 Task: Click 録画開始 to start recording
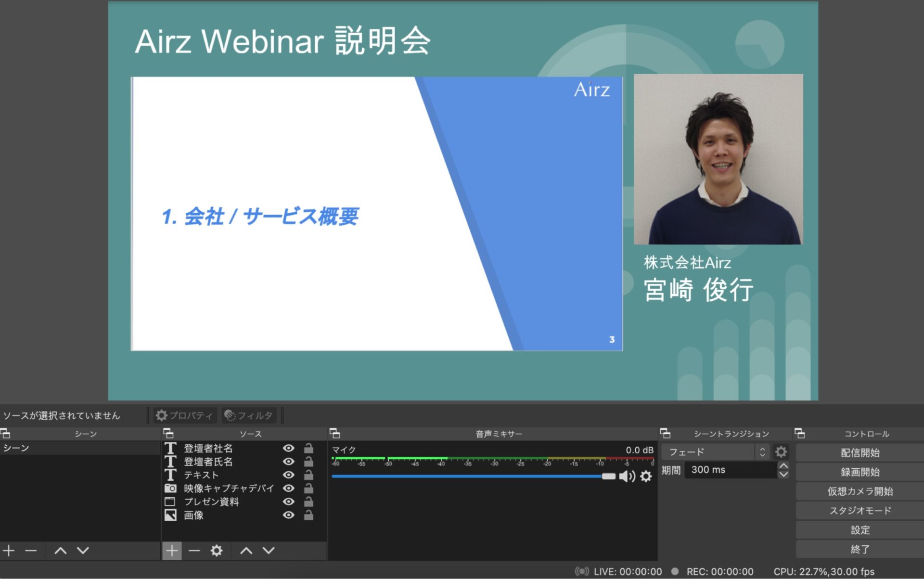[x=860, y=472]
